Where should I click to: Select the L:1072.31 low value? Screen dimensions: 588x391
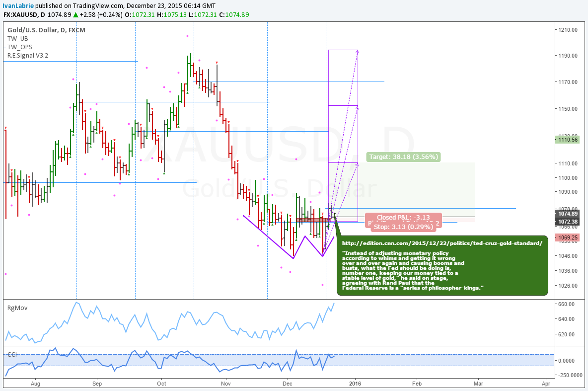(203, 14)
